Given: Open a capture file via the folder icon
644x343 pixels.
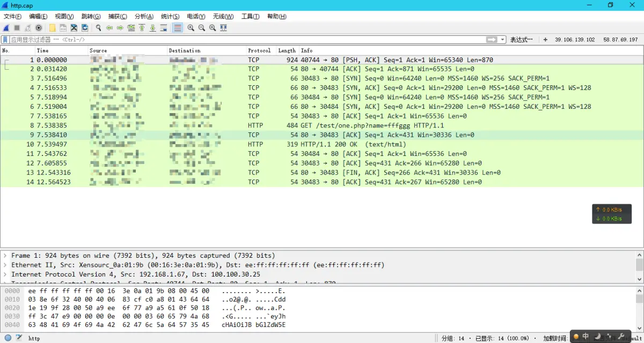Looking at the screenshot, I should [53, 28].
